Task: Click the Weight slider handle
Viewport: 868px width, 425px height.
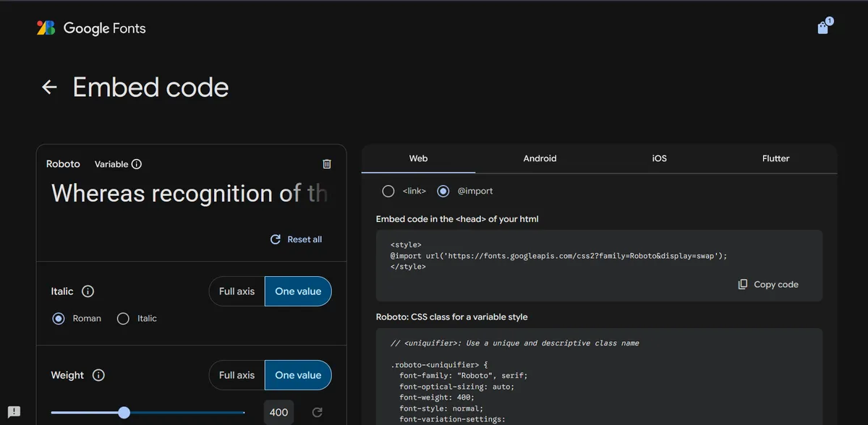Action: coord(124,413)
